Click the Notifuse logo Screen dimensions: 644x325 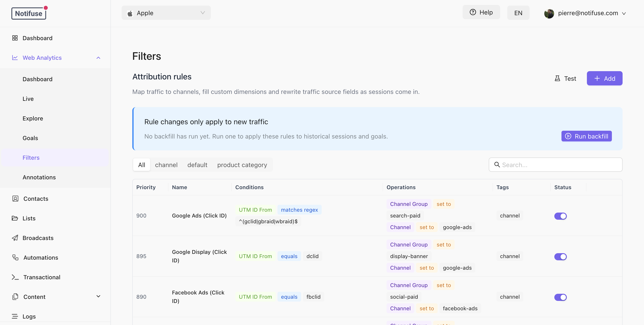point(29,13)
